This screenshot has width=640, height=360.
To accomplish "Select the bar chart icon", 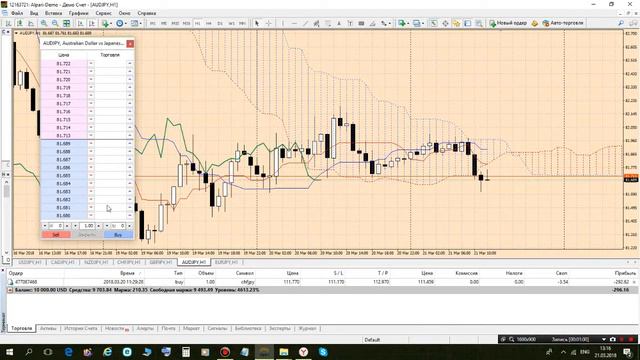I will [8, 23].
